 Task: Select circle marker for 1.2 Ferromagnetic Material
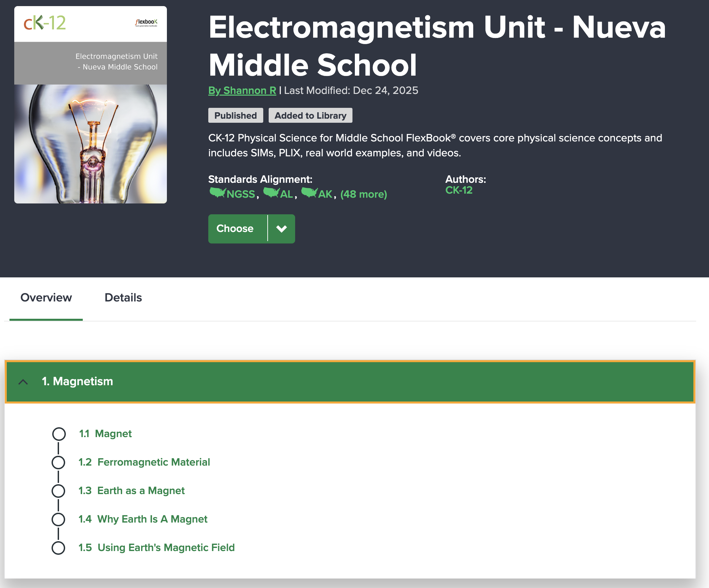coord(58,462)
